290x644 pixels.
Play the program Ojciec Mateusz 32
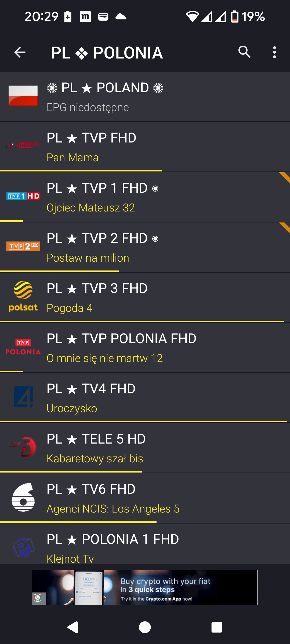[91, 208]
